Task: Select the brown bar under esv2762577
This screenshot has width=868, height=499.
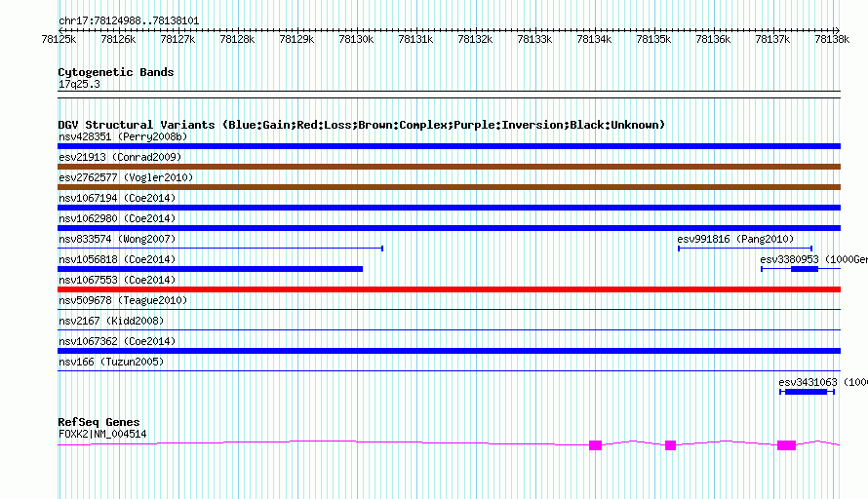Action: pyautogui.click(x=449, y=187)
